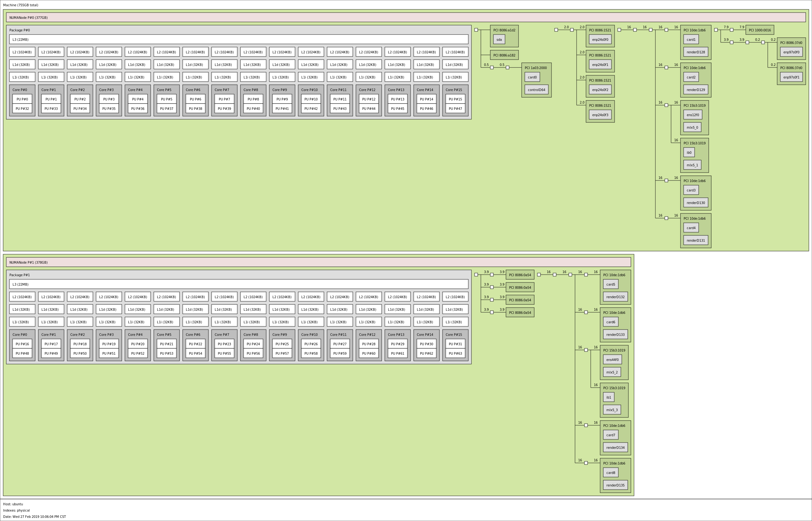Select the enp24s0f0 network interface box

point(600,40)
